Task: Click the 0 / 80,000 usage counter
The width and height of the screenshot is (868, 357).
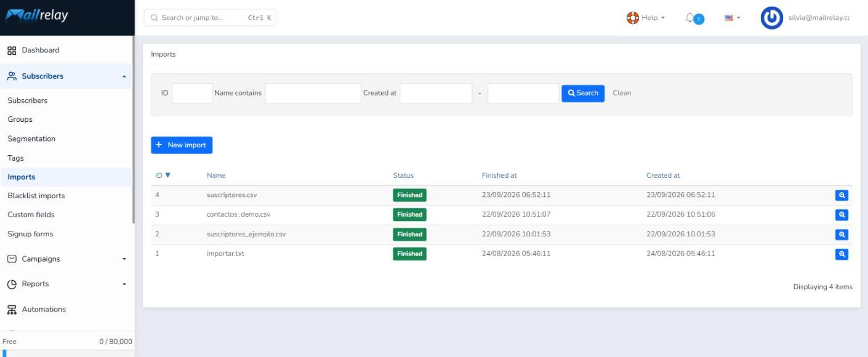Action: 116,342
